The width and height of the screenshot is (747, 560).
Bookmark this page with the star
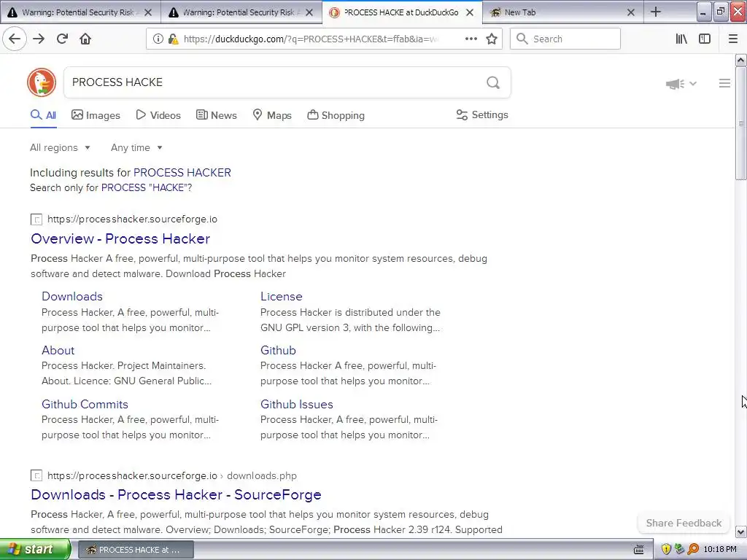(x=492, y=39)
